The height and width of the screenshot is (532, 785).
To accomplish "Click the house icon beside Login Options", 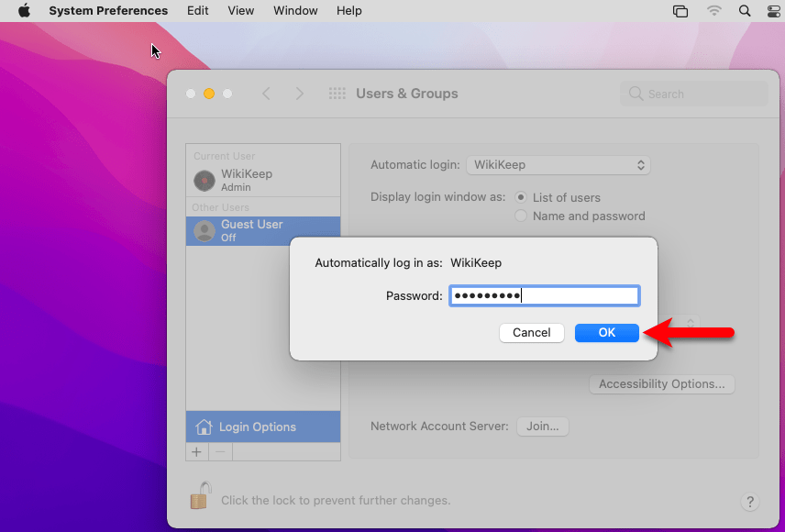I will pyautogui.click(x=204, y=427).
